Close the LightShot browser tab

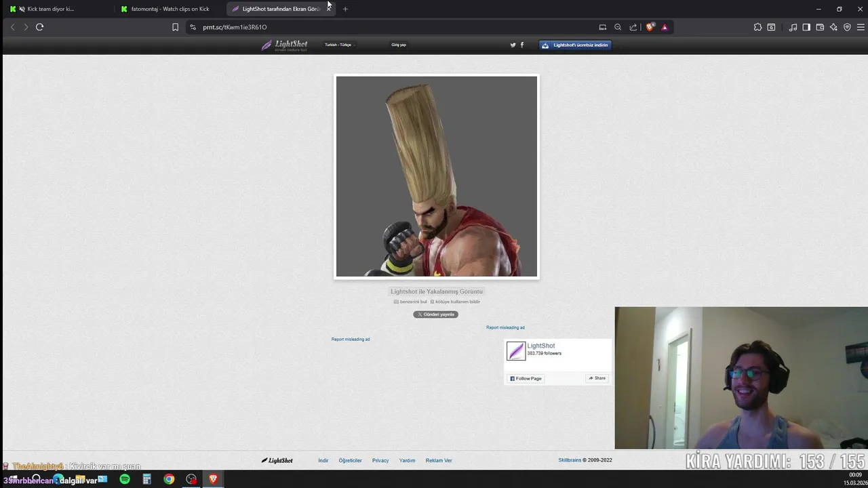(x=329, y=9)
